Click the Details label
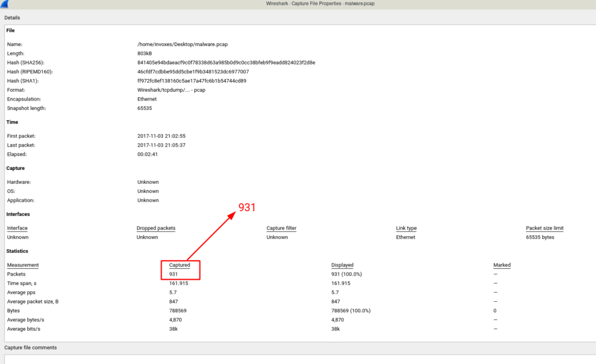Viewport: 596px width, 364px height. click(12, 18)
